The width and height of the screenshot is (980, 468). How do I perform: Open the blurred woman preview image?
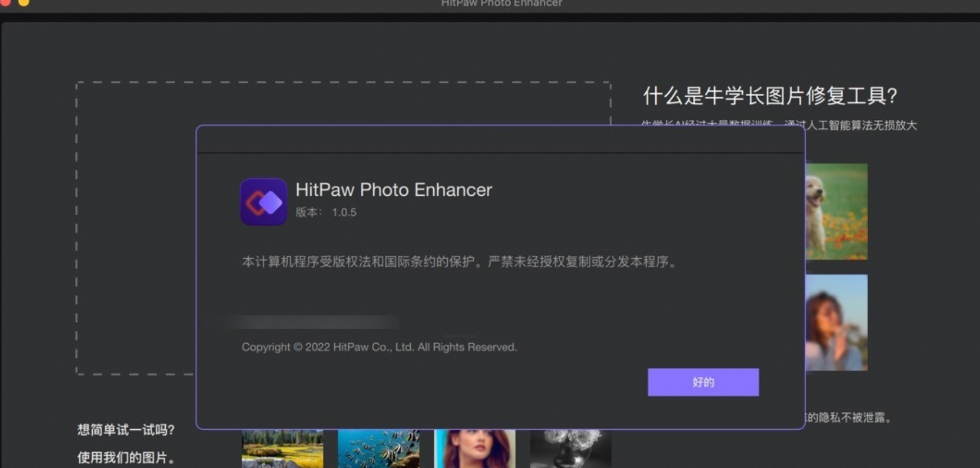tap(836, 322)
